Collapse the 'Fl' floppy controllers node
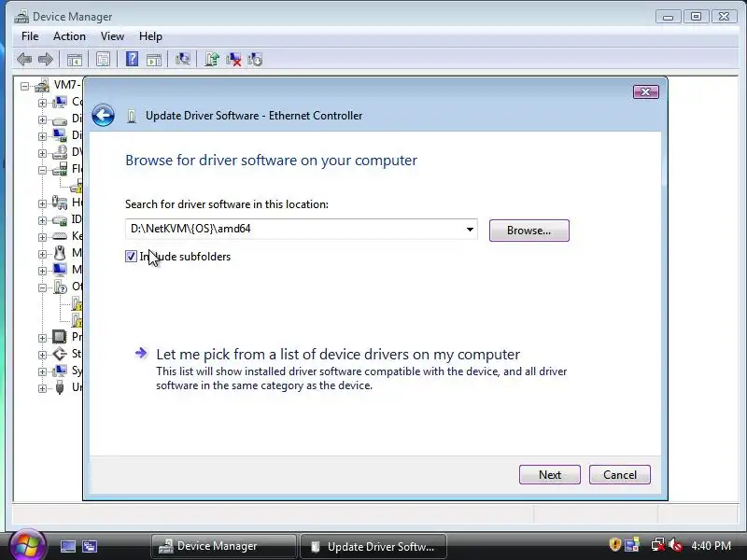This screenshot has height=560, width=747. (42, 170)
